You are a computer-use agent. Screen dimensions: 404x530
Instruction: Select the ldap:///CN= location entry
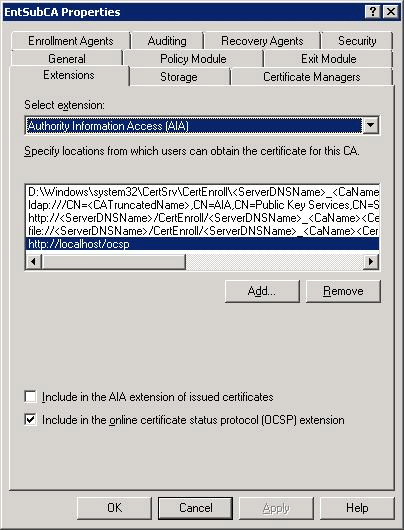(202, 205)
